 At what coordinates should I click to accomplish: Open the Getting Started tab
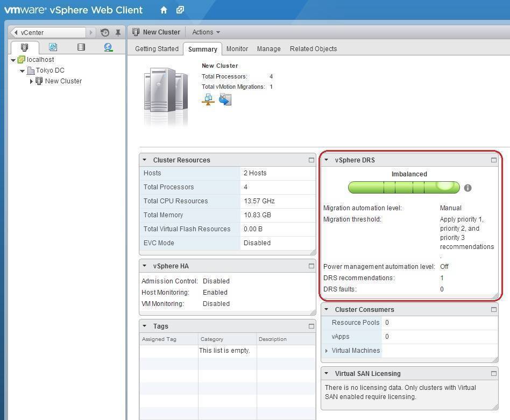(x=157, y=49)
